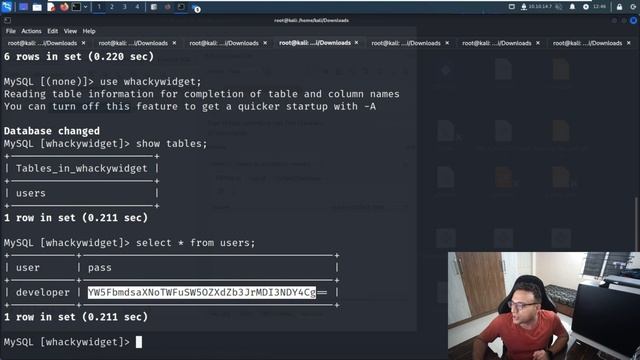
Task: Launch Firefox from the panel
Action: pyautogui.click(x=64, y=7)
